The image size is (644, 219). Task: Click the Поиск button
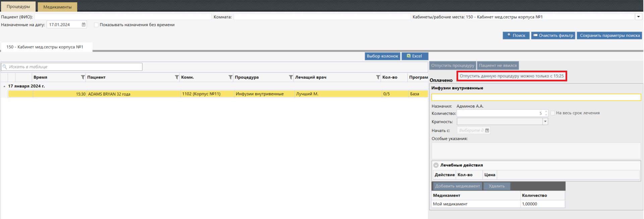516,35
